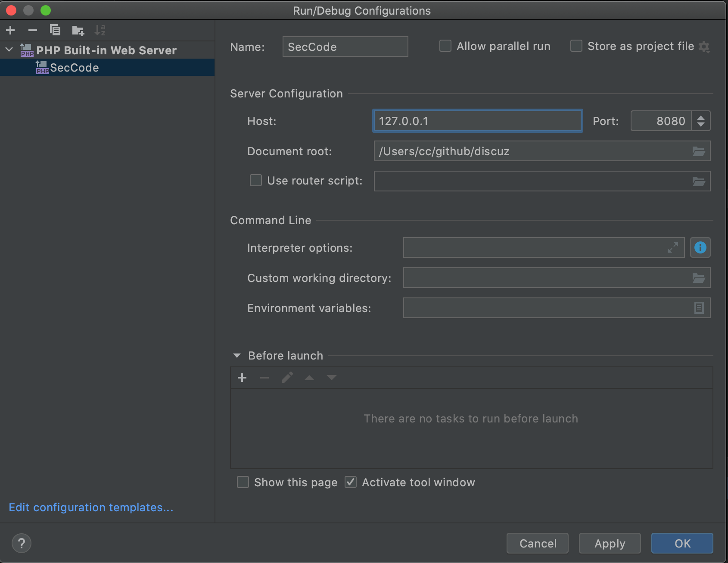Edit environment variables list
Screen dimensions: 728x563
click(699, 308)
